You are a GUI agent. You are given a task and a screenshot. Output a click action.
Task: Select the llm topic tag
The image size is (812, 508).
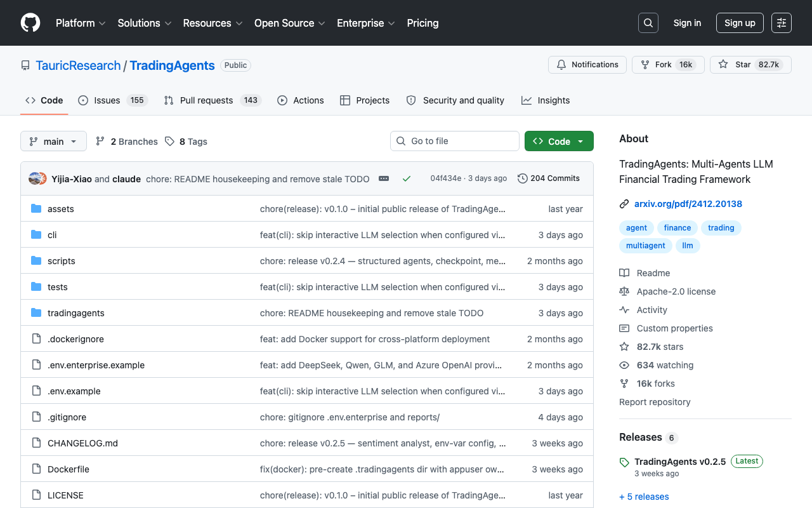click(688, 245)
